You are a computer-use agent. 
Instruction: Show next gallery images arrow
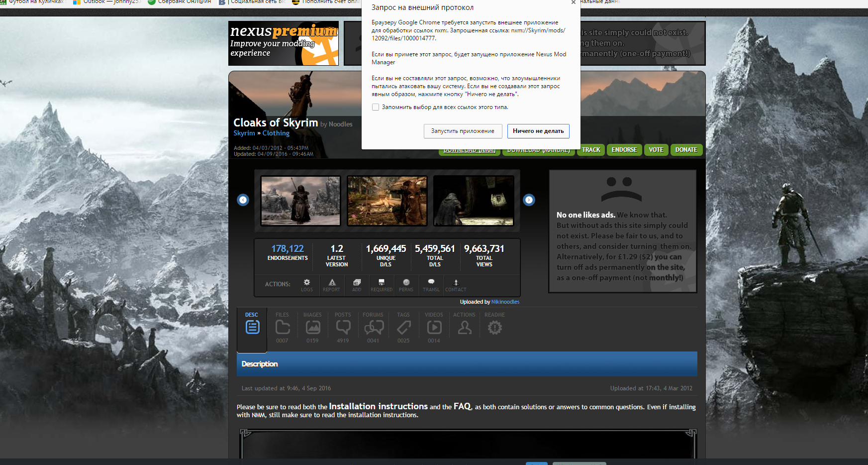click(529, 200)
